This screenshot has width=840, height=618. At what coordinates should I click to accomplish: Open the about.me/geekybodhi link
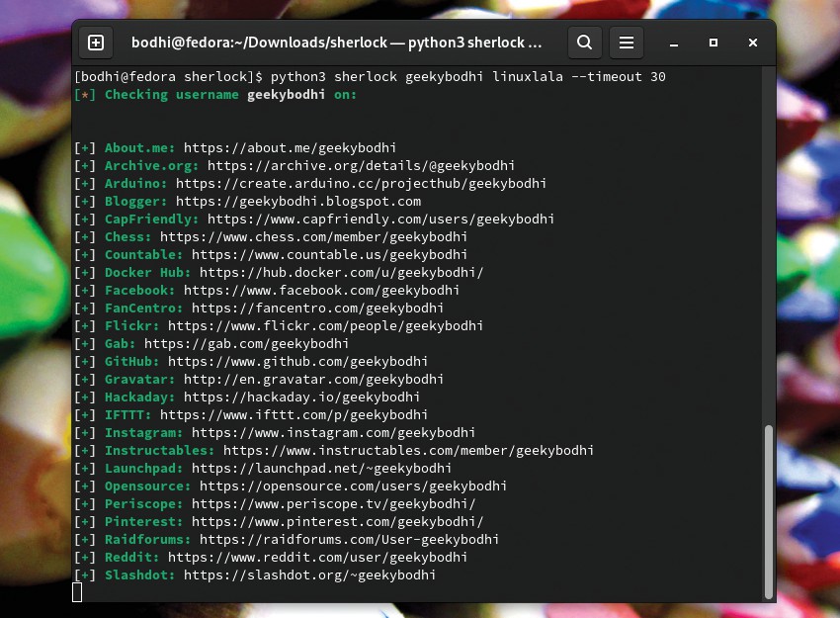[x=290, y=148]
